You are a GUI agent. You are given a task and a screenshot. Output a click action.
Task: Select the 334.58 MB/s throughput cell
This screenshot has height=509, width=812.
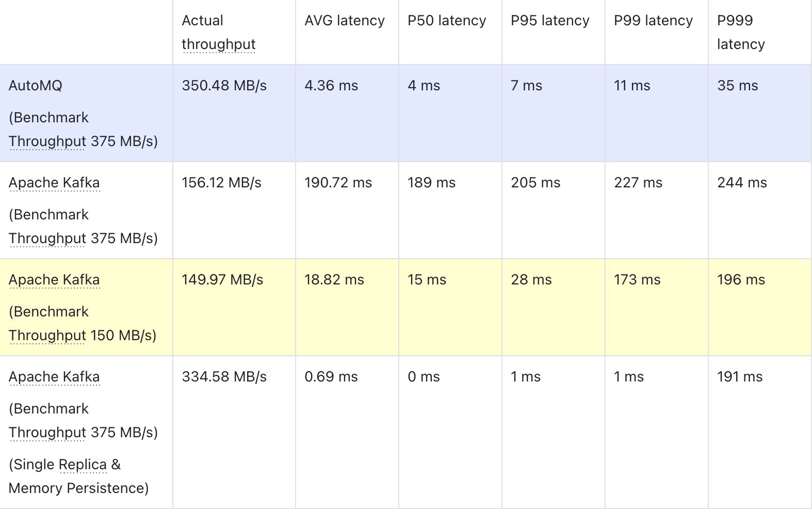click(x=224, y=377)
